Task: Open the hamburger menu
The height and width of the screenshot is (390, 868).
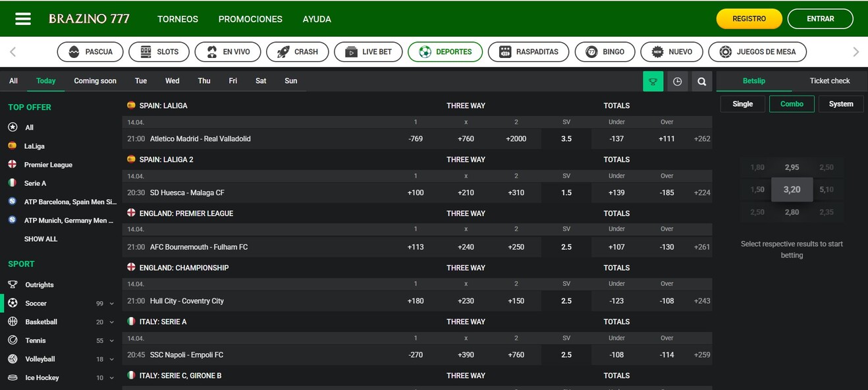Action: [23, 18]
